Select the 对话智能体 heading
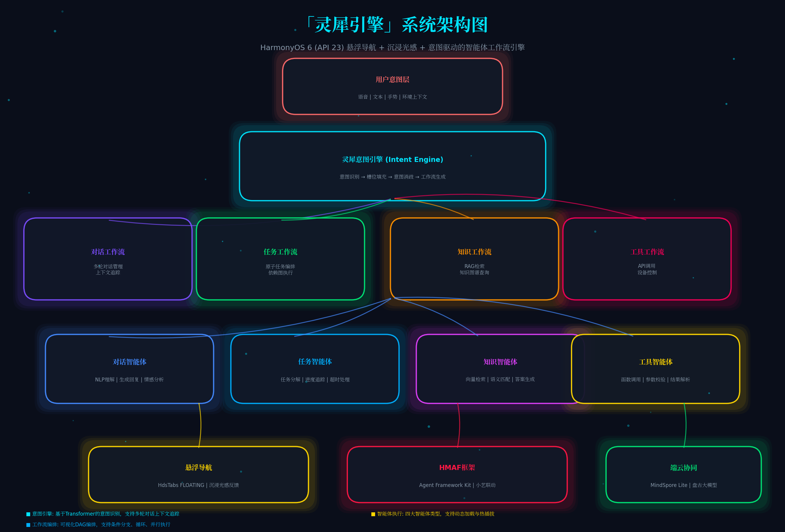 129,362
